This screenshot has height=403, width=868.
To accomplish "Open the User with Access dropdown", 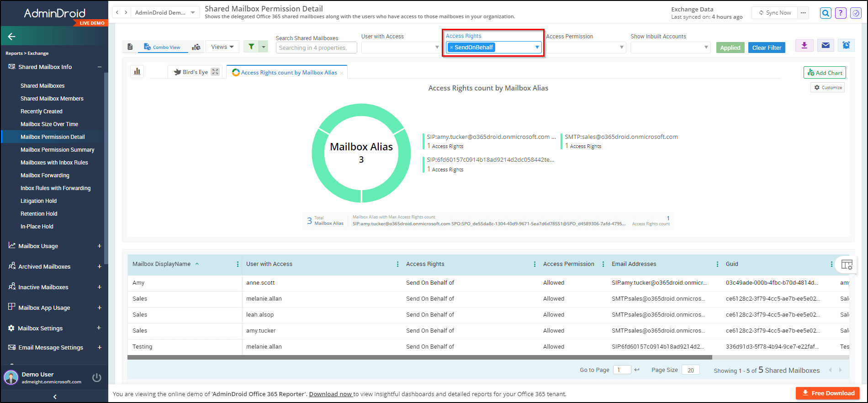I will (x=401, y=48).
